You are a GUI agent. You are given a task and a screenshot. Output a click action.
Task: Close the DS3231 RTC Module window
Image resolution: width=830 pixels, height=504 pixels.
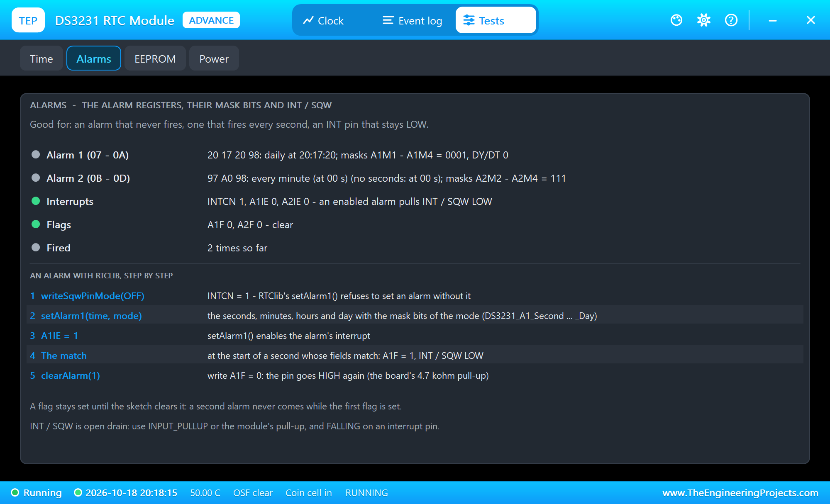point(811,20)
